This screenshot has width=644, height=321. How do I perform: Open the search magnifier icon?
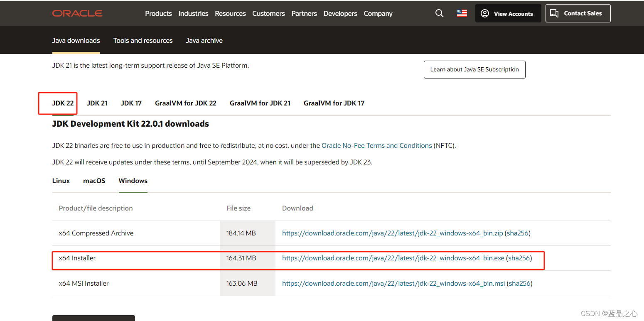pos(439,13)
